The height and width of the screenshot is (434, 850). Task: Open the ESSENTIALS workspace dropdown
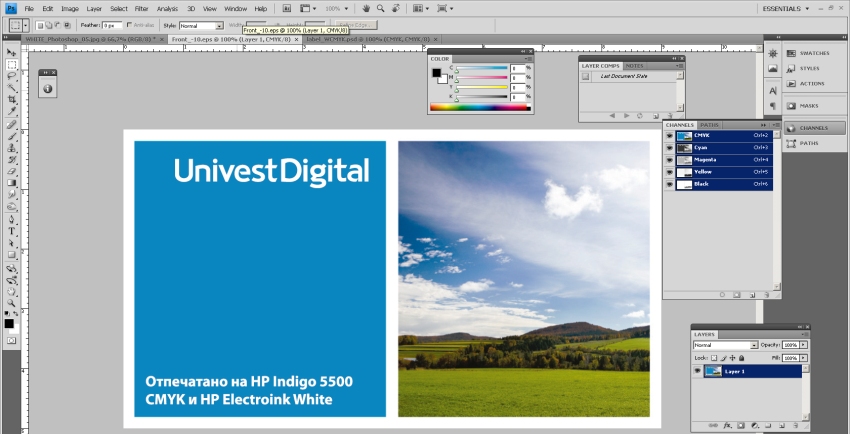point(785,9)
